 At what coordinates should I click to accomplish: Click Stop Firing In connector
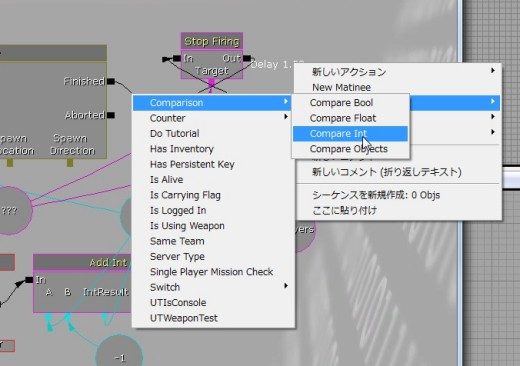177,59
